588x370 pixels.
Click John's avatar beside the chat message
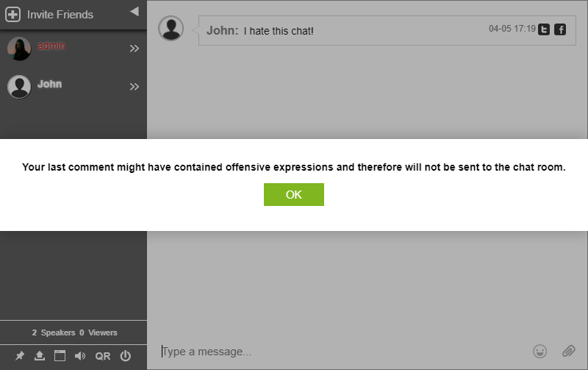171,29
